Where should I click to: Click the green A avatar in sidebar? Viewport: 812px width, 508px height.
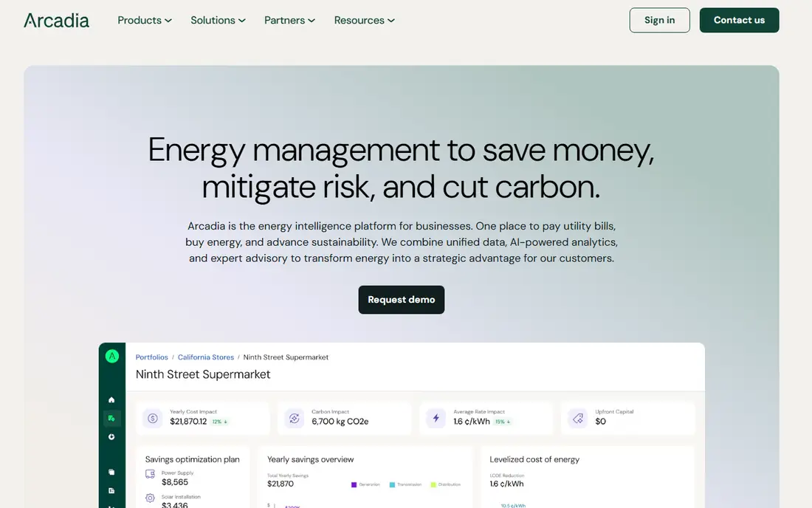pyautogui.click(x=112, y=357)
